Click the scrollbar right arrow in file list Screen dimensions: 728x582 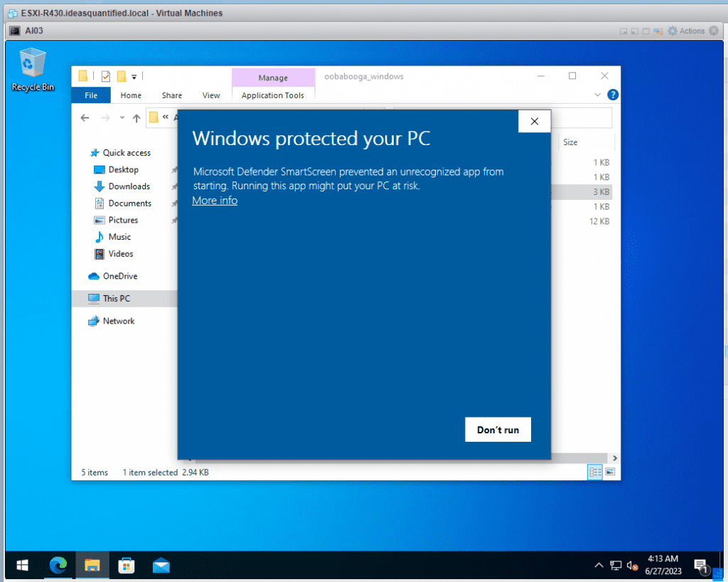[x=615, y=458]
